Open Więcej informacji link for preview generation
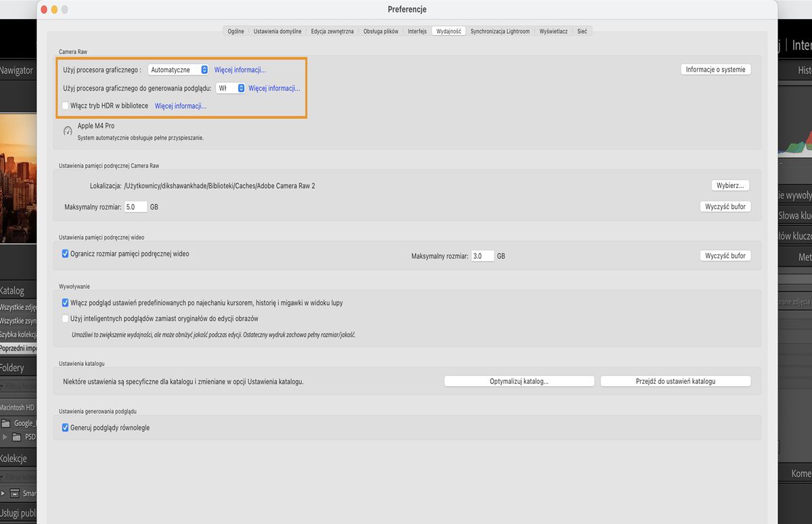Viewport: 812px width, 524px height. click(x=274, y=88)
